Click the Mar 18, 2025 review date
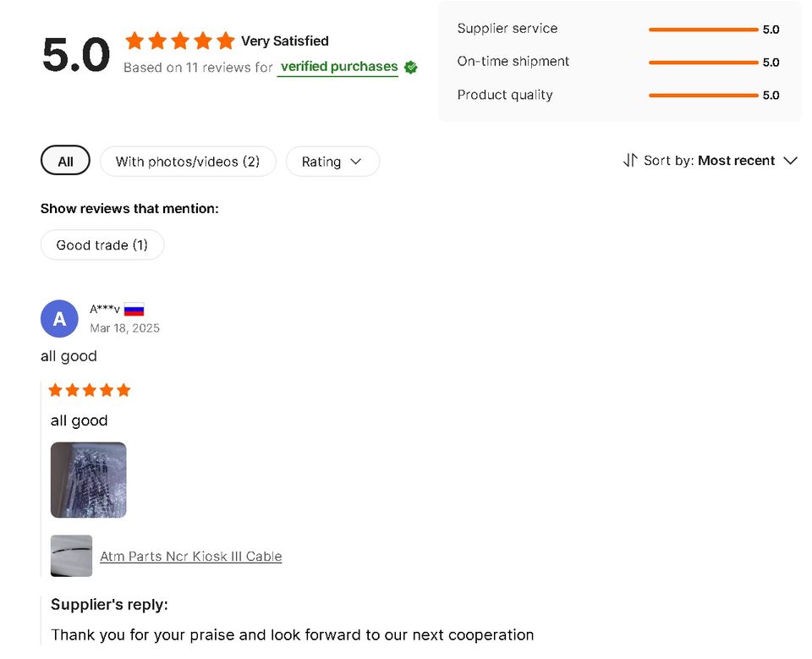The width and height of the screenshot is (812, 659). 124,328
